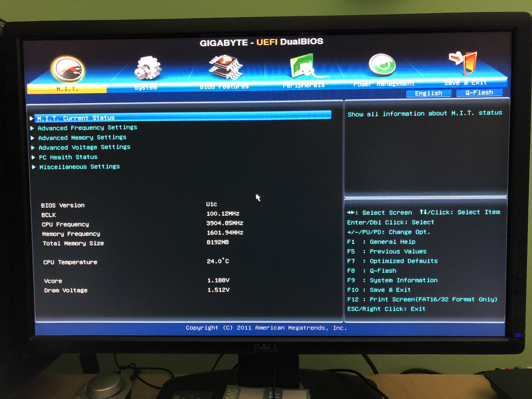Click the F10 Save & Exit hint
The height and width of the screenshot is (399, 532).
pyautogui.click(x=379, y=290)
